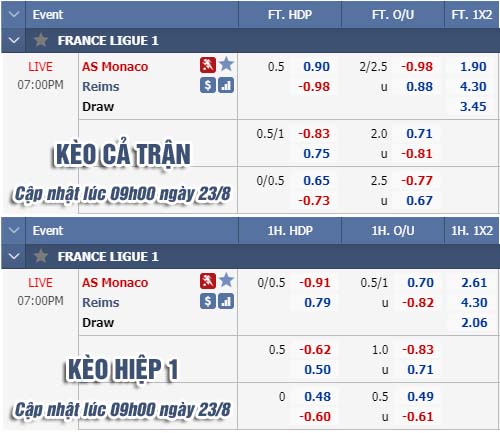The height and width of the screenshot is (433, 500).
Task: Open statistics chart icon in first-half Reims row
Action: 226,301
